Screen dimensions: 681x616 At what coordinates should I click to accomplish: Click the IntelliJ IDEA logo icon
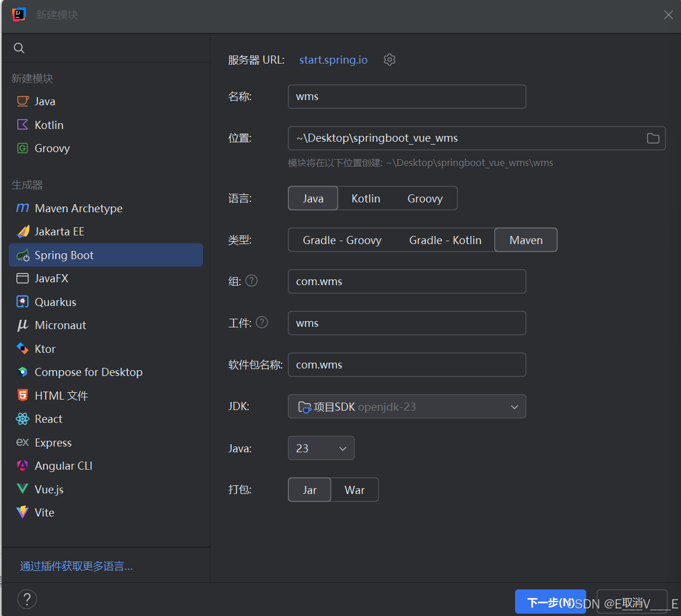(x=18, y=14)
